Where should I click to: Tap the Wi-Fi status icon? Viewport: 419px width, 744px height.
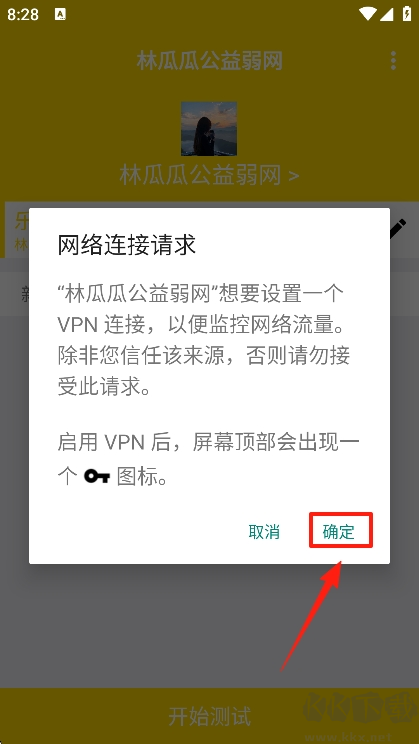click(368, 14)
